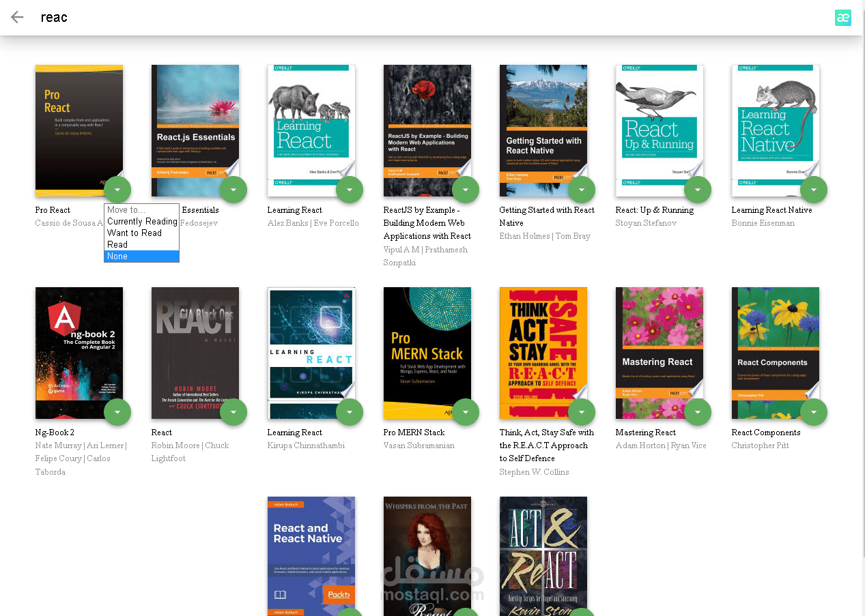Click the Robin Moore REACT novel cover
This screenshot has height=616, width=865.
(195, 353)
